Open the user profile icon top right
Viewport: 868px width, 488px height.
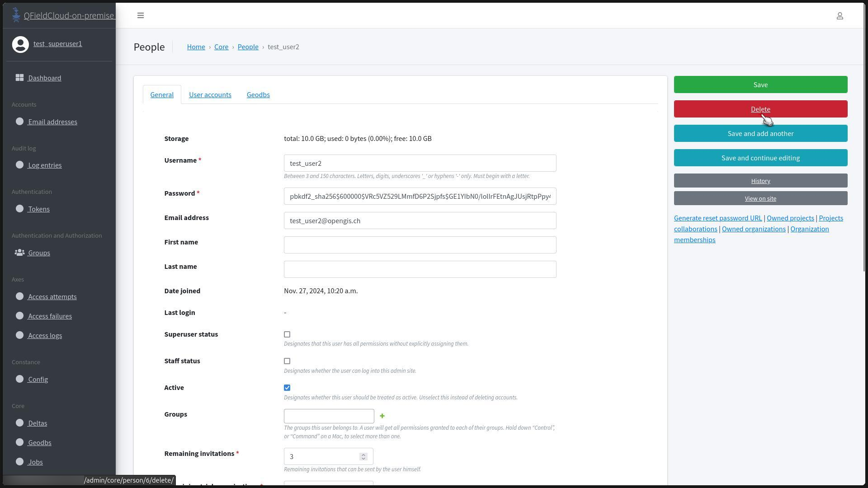[840, 16]
